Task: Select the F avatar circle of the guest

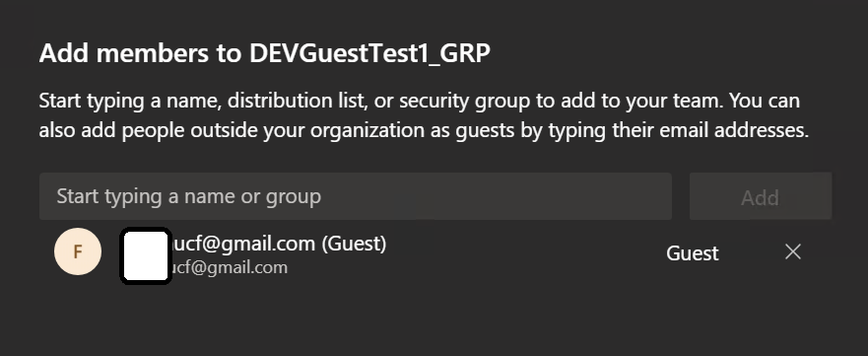Action: tap(78, 251)
